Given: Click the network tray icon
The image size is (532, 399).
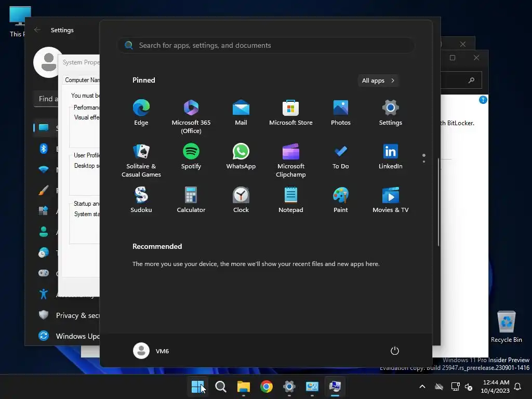Looking at the screenshot, I should tap(455, 387).
